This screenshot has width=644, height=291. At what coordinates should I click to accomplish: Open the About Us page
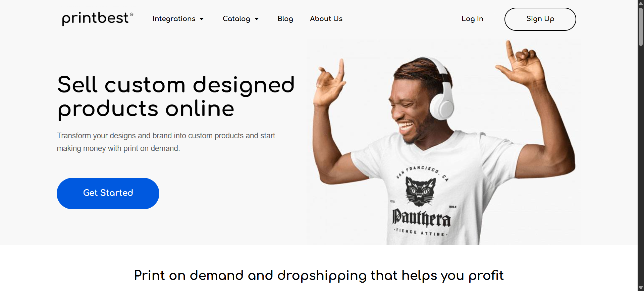coord(326,19)
